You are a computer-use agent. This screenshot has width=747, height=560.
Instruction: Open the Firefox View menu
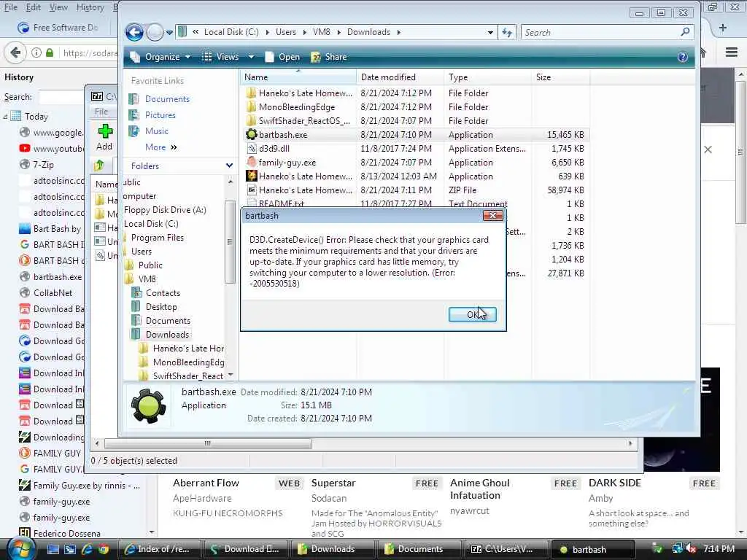pos(58,7)
